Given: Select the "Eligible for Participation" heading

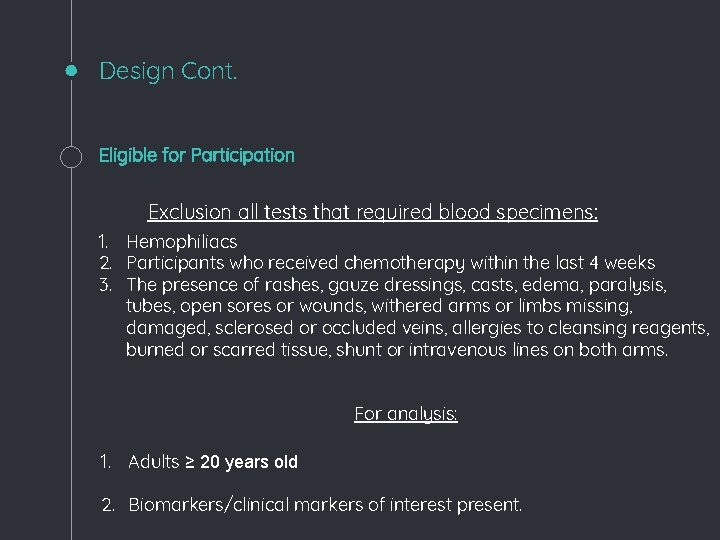Looking at the screenshot, I should coord(197,156).
